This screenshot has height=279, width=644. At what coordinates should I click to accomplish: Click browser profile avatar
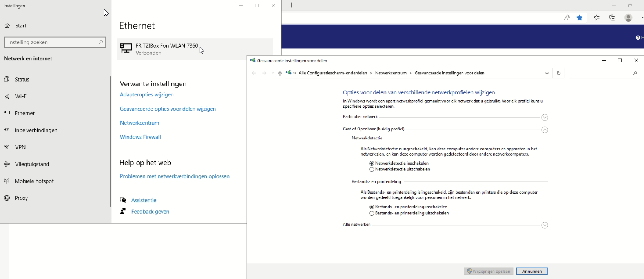point(628,18)
